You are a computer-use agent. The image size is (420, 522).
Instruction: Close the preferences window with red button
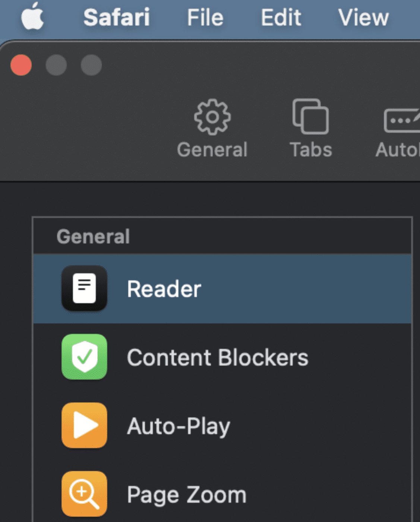[x=21, y=65]
